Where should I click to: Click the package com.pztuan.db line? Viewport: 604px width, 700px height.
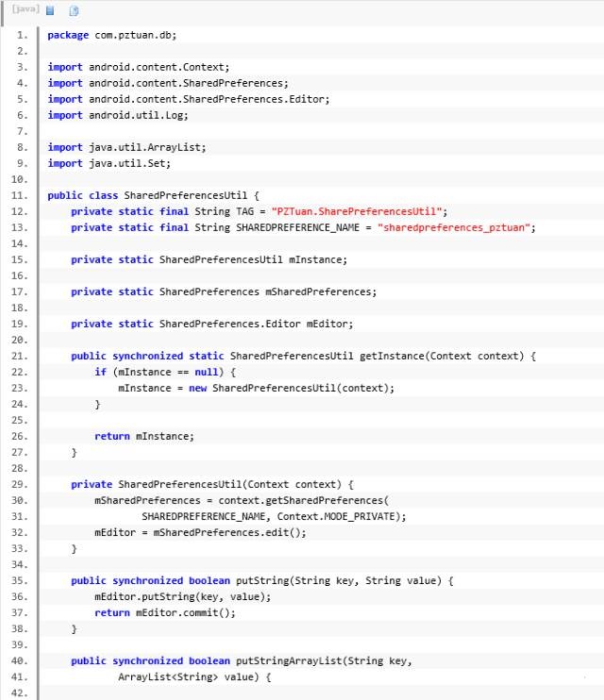(x=111, y=35)
